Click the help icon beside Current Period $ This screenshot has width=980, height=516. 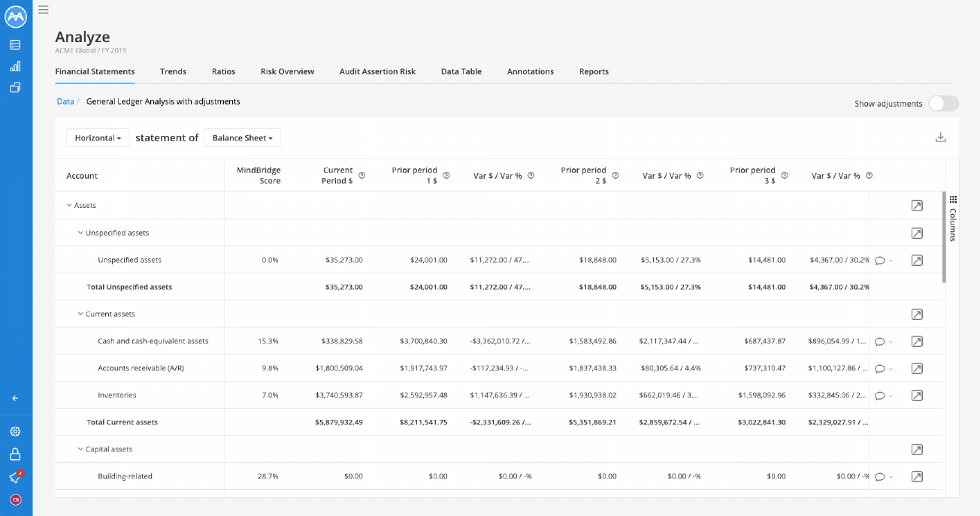click(361, 175)
